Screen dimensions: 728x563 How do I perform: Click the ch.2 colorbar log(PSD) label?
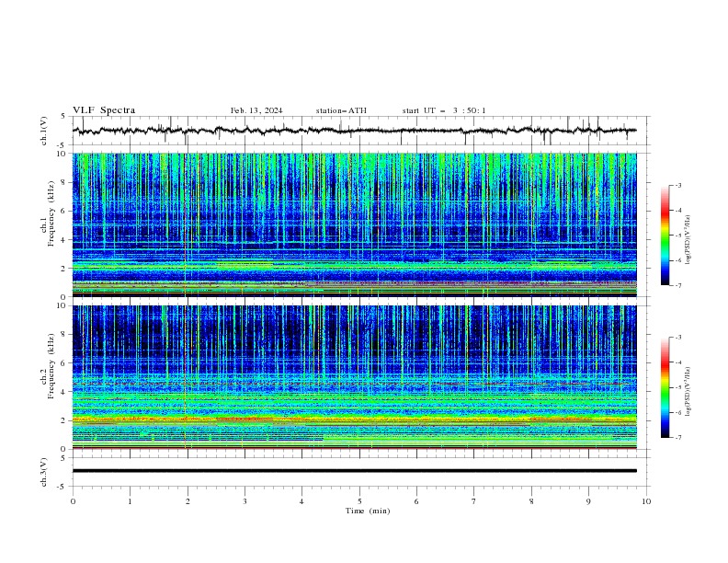pos(688,392)
